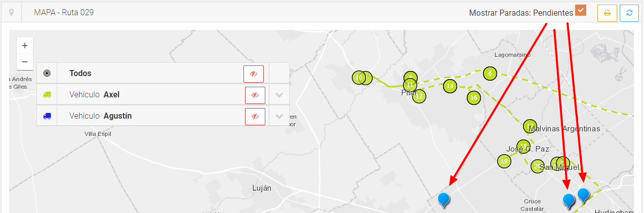Zoom out of the map
Image resolution: width=644 pixels, height=213 pixels.
pos(25,62)
